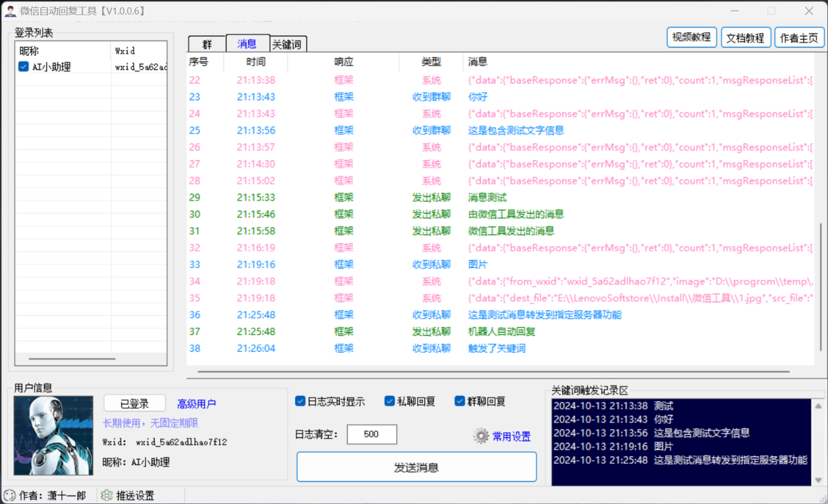Screen dimensions: 828x504
Task: Click scroll-down arrow in keyword record area
Action: 819,480
